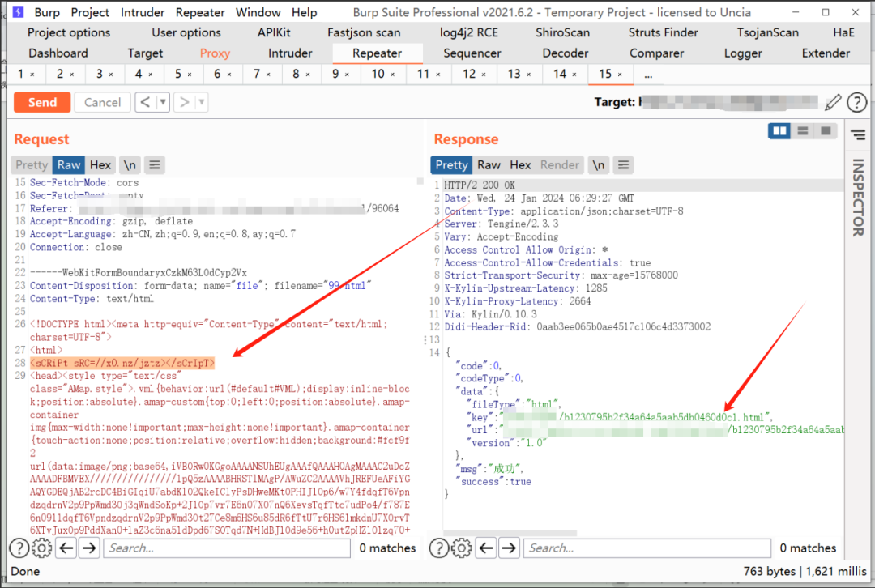This screenshot has height=588, width=875.
Task: Jump to previous Request search match
Action: coord(66,548)
